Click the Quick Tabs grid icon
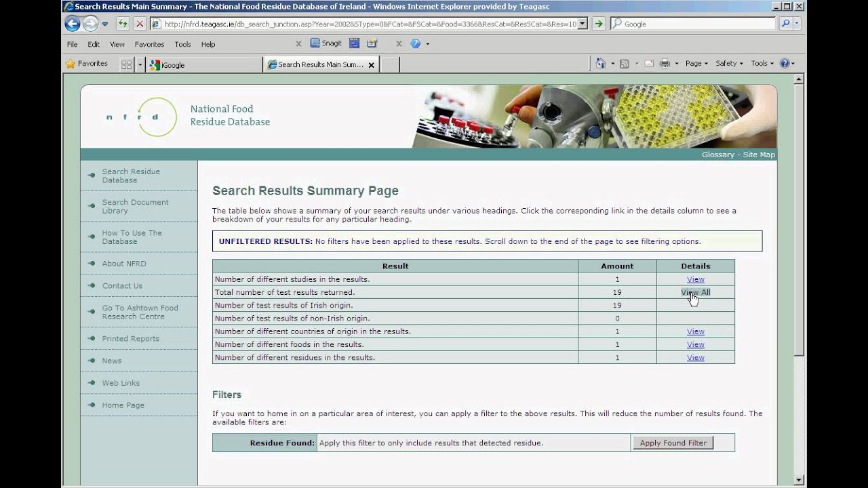Image resolution: width=868 pixels, height=488 pixels. point(126,64)
